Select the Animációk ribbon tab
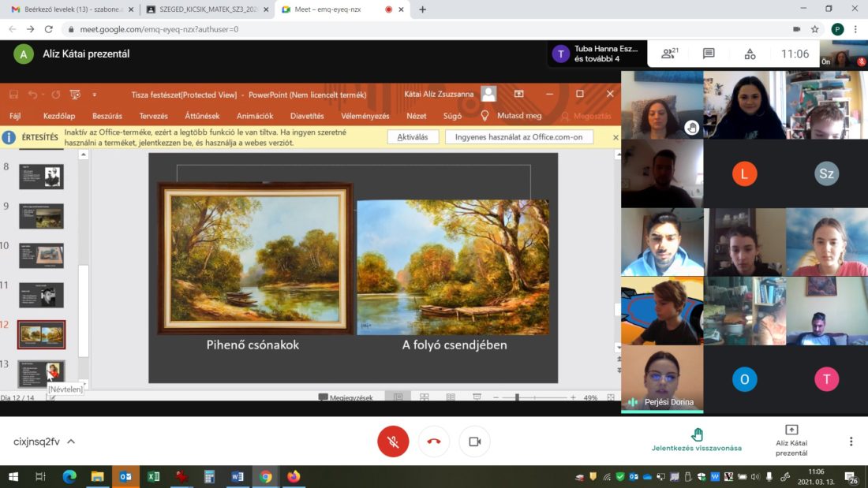868x488 pixels. coord(255,116)
